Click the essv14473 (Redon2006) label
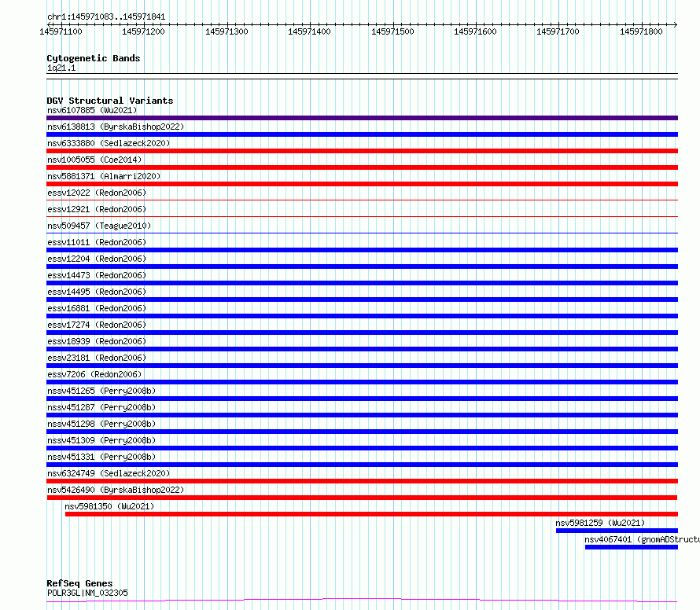The width and height of the screenshot is (700, 610). 97,275
